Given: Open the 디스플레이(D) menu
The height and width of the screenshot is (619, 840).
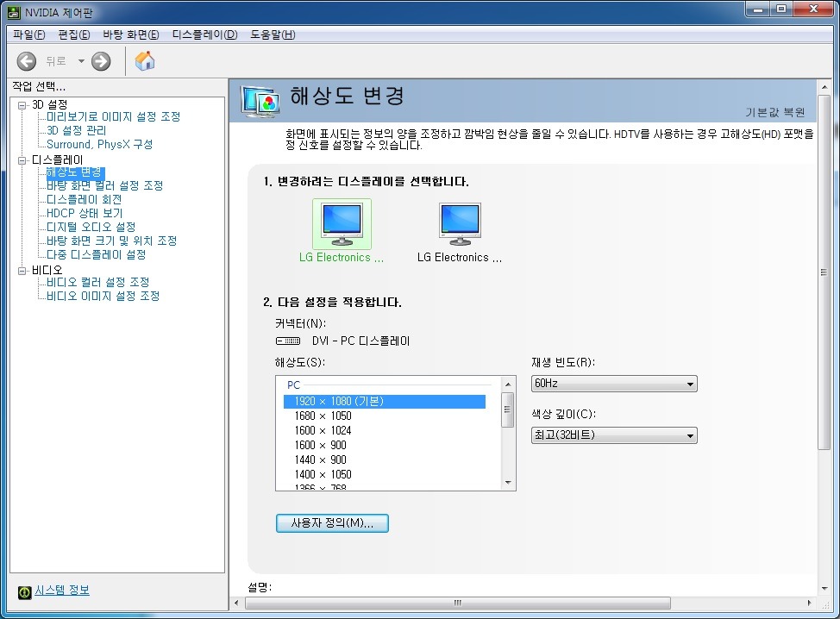Looking at the screenshot, I should (204, 34).
